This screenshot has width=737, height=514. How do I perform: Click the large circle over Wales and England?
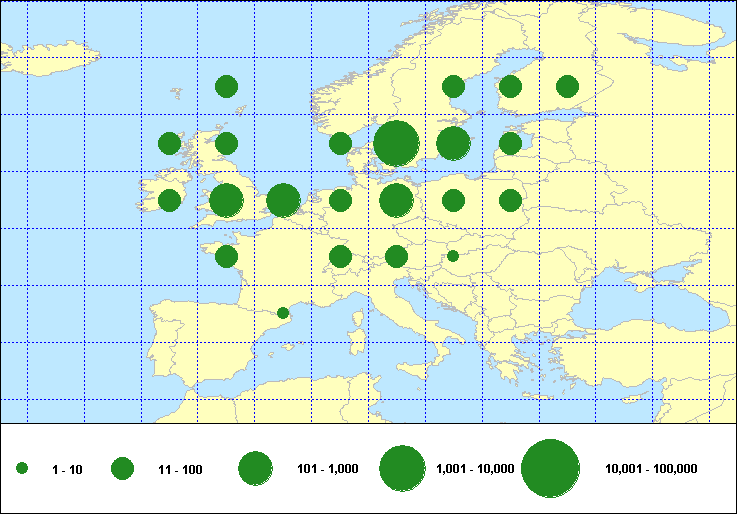click(x=226, y=200)
